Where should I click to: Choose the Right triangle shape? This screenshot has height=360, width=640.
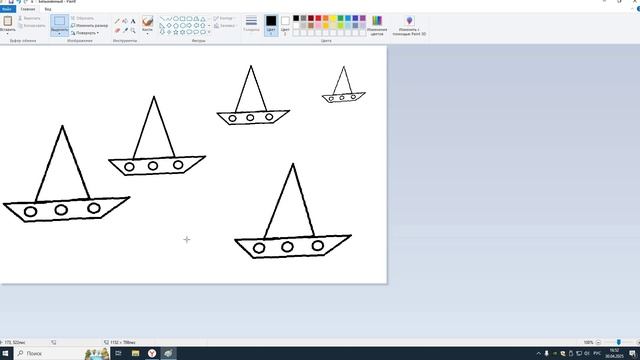[162, 25]
